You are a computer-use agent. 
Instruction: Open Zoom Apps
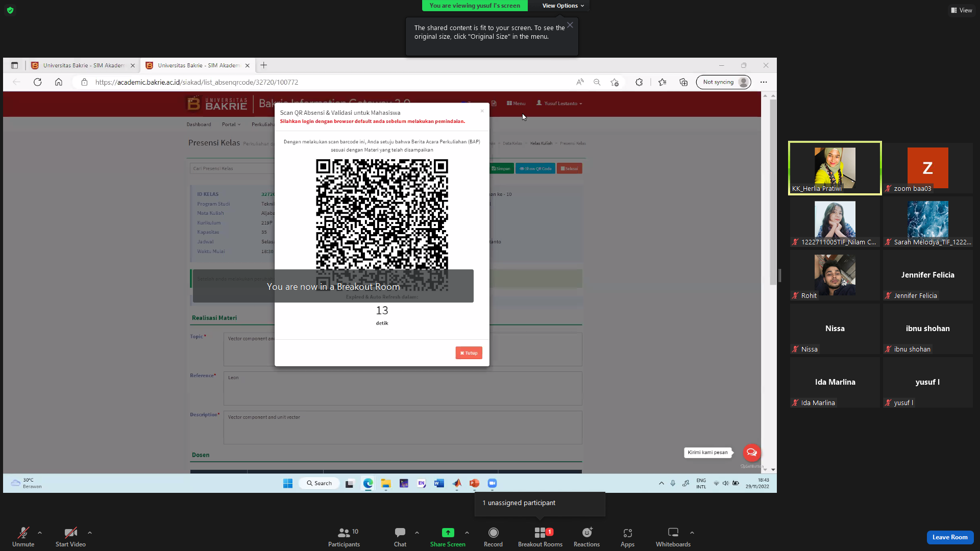(x=627, y=537)
